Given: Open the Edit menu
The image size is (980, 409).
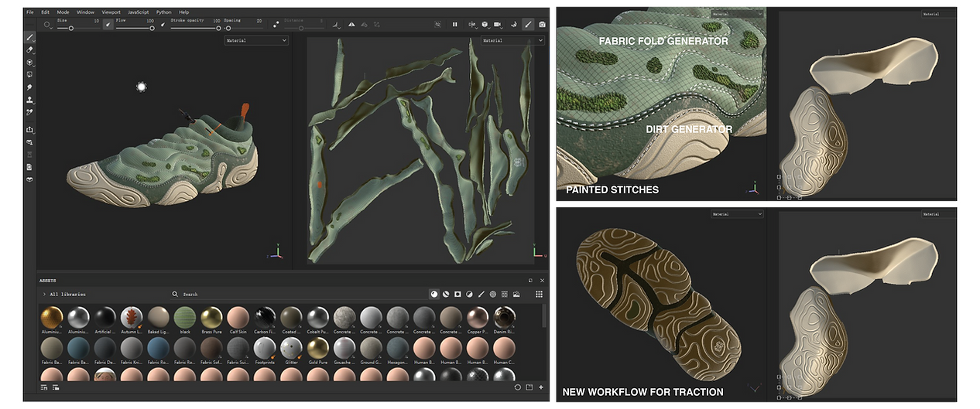Looking at the screenshot, I should [46, 12].
